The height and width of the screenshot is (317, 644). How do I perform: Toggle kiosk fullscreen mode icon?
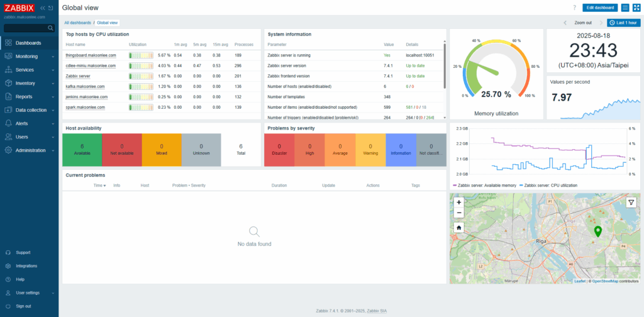pyautogui.click(x=636, y=8)
